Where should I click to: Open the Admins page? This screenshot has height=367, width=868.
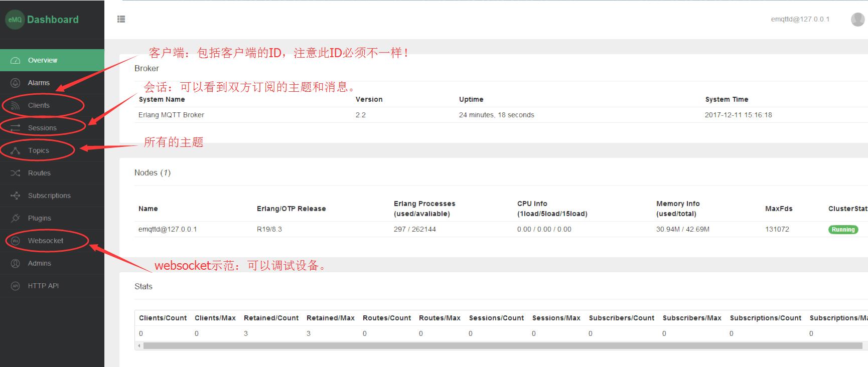point(40,263)
